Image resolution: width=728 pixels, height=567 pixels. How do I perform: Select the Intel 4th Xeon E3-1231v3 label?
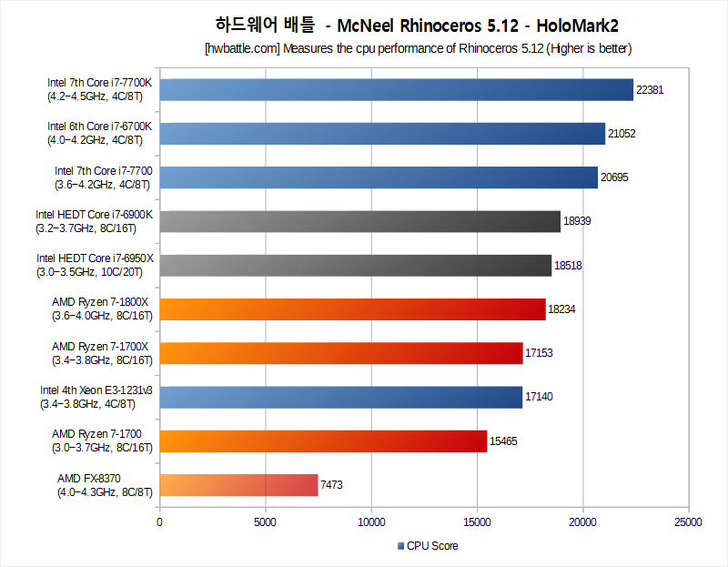click(96, 397)
